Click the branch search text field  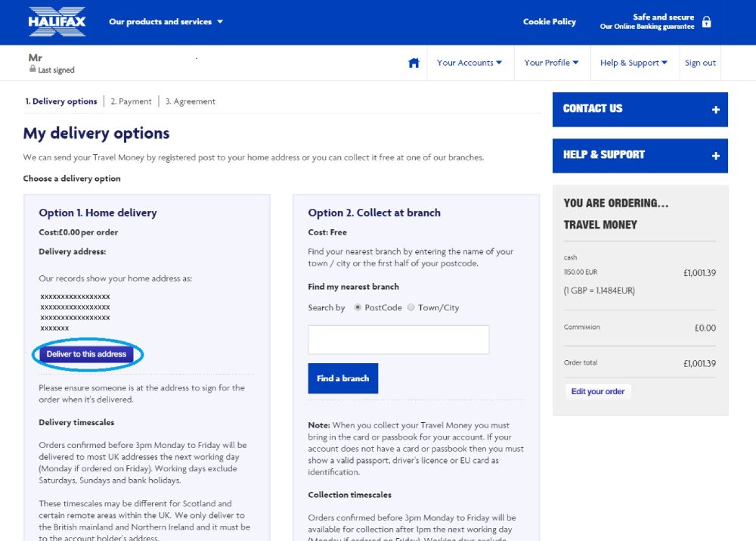click(x=398, y=340)
